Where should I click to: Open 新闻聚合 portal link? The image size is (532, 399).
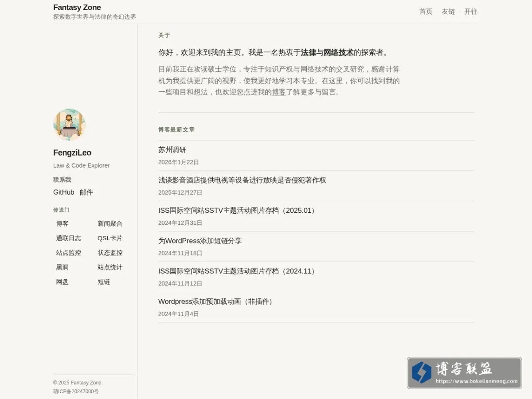[x=110, y=223]
